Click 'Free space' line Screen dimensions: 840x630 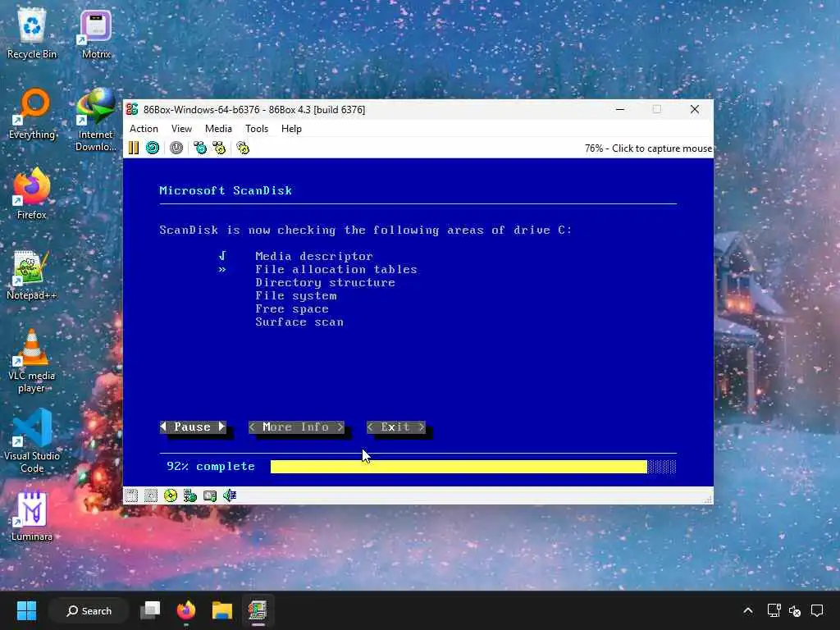click(292, 309)
